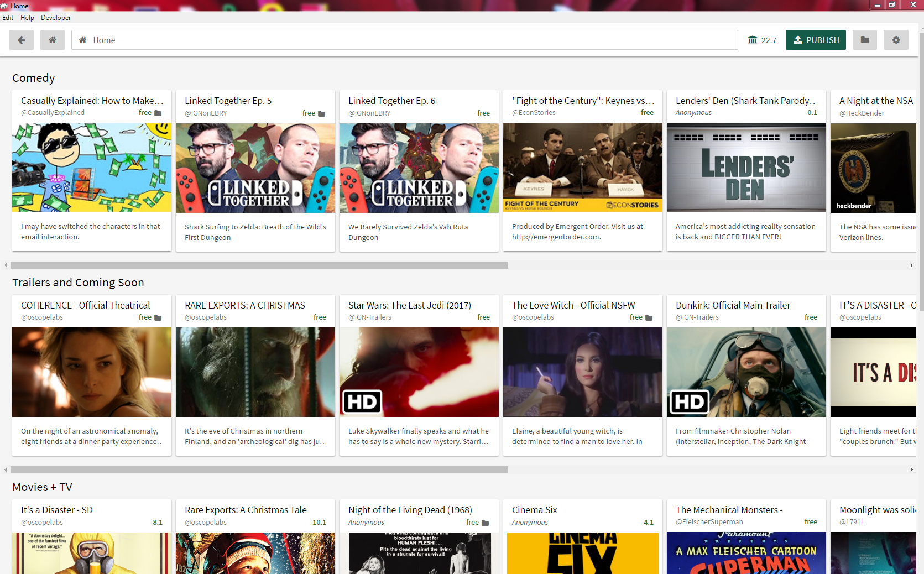The image size is (924, 574).
Task: Open the wallet balance 22.7 link
Action: click(x=769, y=40)
